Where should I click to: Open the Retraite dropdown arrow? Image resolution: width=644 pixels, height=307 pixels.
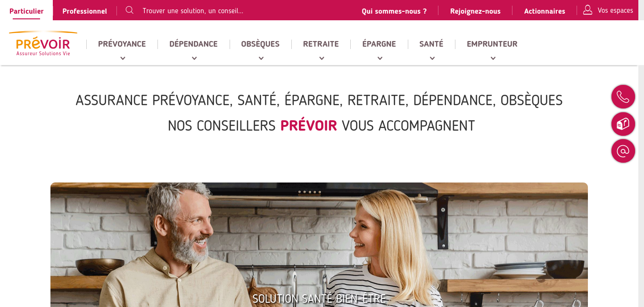[x=322, y=58]
